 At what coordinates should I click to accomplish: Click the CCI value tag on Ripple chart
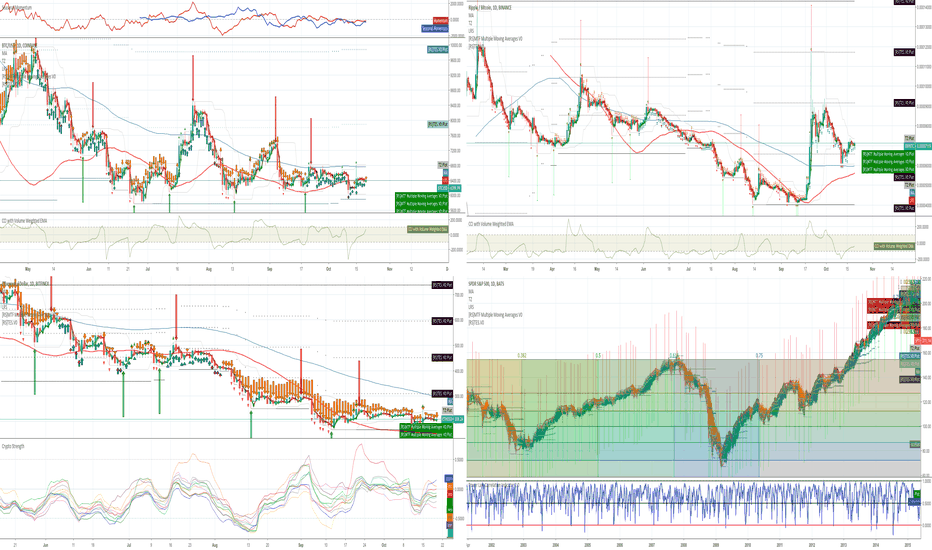[x=894, y=246]
